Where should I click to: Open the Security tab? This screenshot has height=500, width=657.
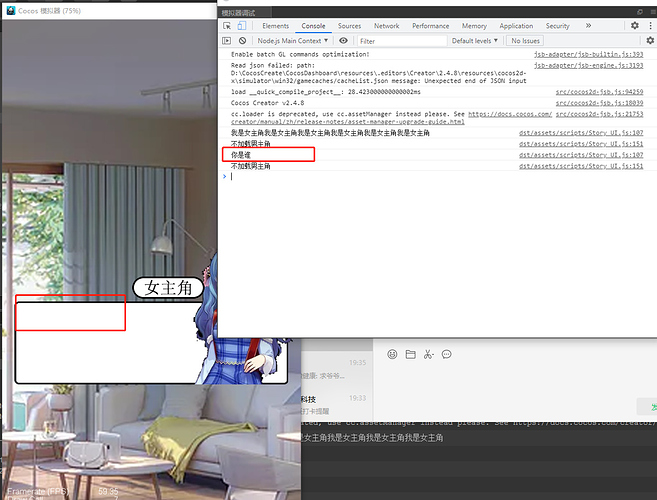[557, 26]
